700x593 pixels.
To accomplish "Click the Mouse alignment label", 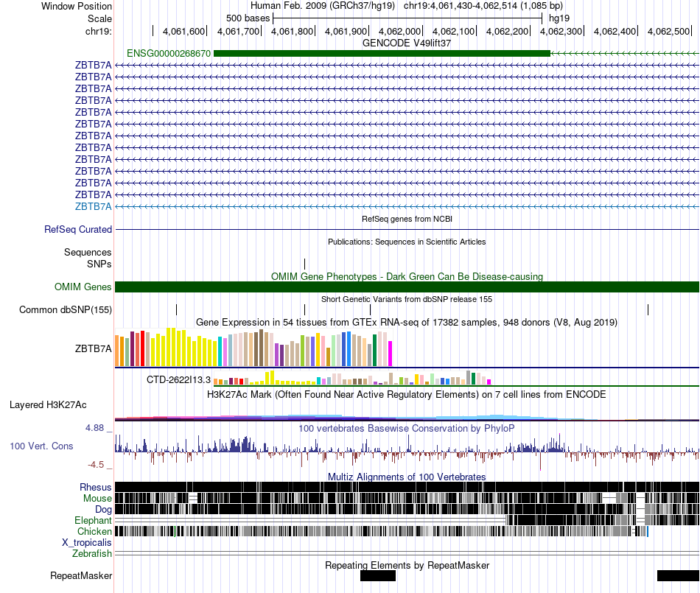I will point(97,499).
